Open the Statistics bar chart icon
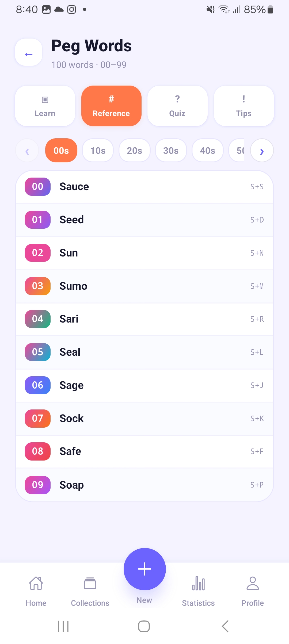 pyautogui.click(x=198, y=583)
